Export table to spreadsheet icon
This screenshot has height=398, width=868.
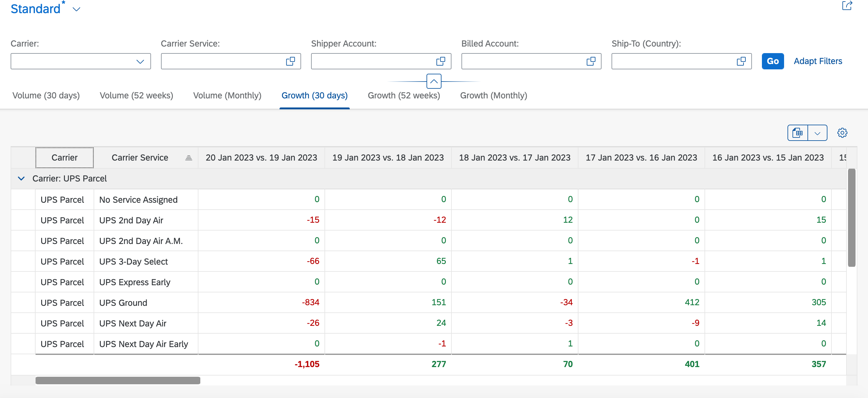pyautogui.click(x=797, y=133)
